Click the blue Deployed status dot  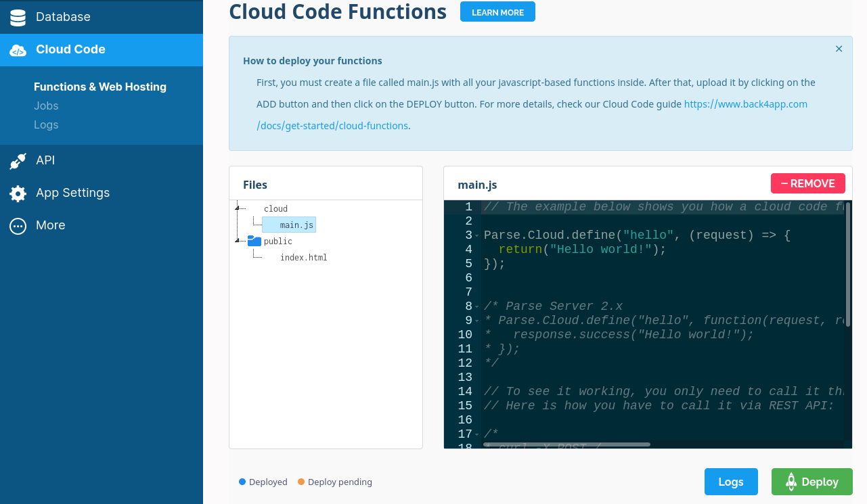tap(242, 482)
